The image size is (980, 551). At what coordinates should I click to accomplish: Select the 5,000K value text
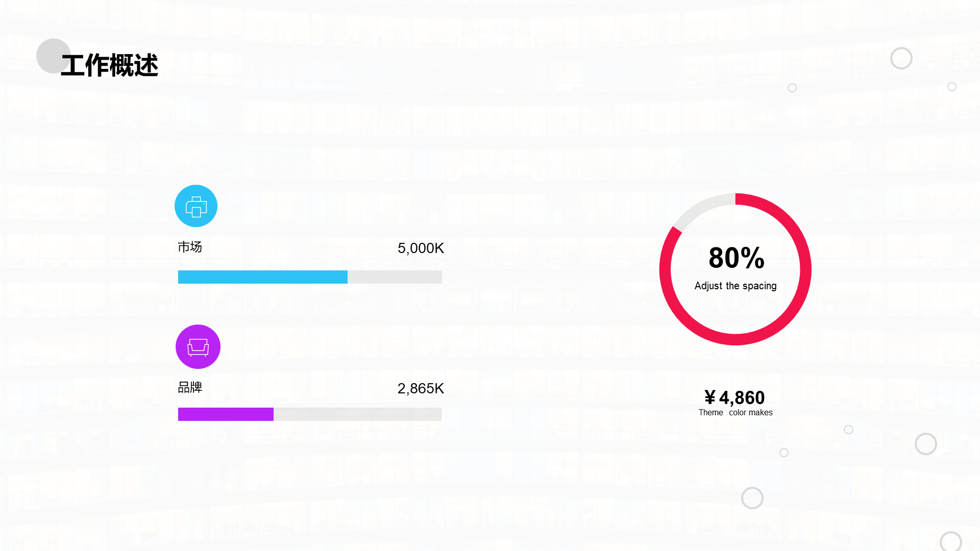[x=421, y=248]
